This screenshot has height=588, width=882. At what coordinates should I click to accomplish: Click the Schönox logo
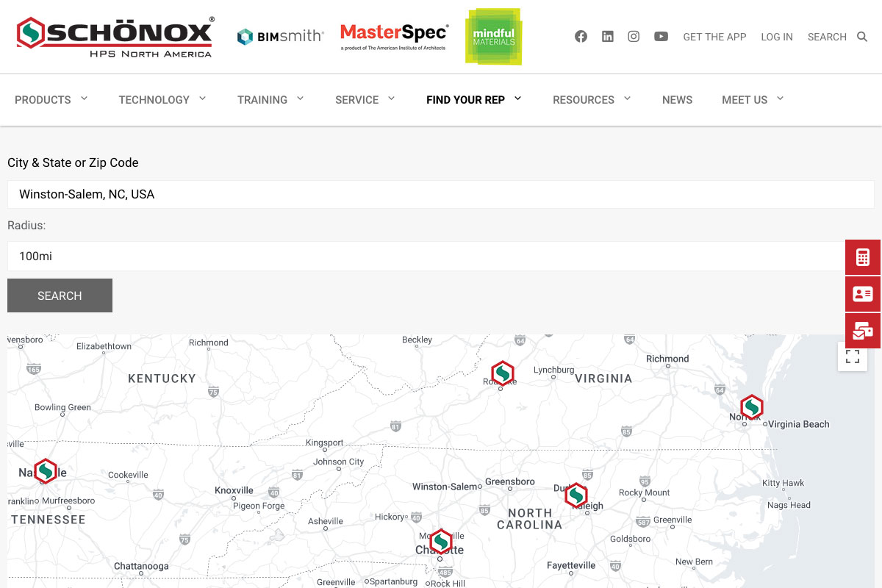click(115, 37)
